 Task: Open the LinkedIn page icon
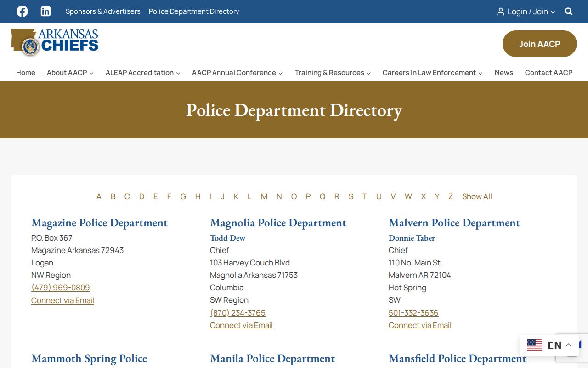(45, 11)
